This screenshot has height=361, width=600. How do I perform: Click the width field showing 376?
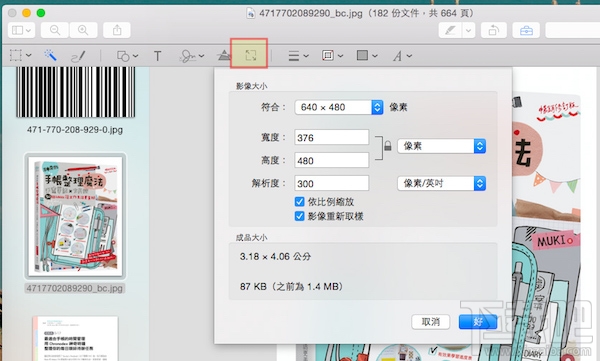(x=331, y=137)
